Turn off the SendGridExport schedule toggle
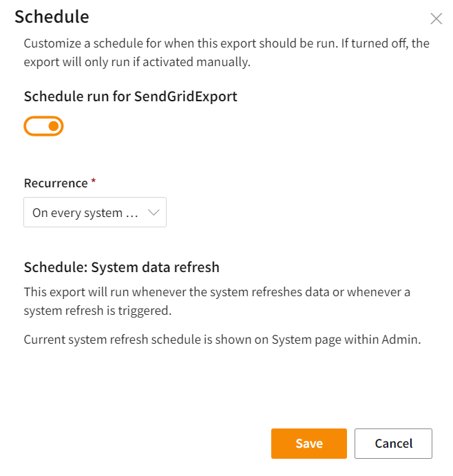 (x=43, y=126)
